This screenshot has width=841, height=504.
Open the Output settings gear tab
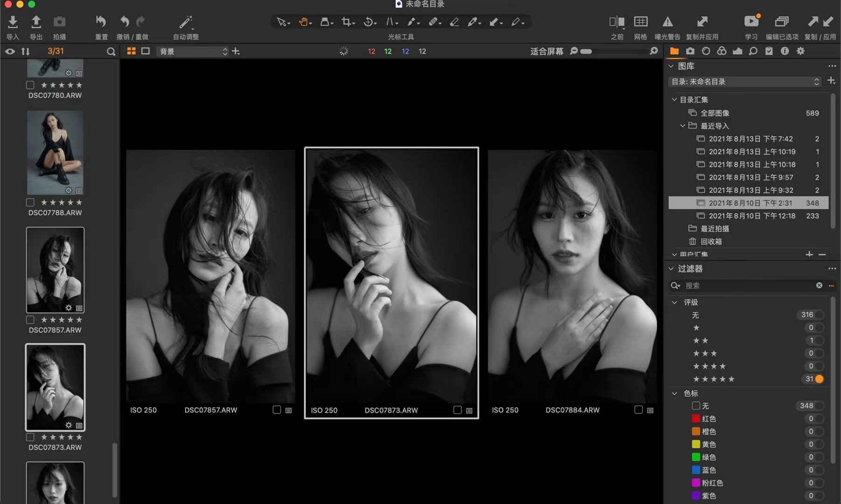800,51
